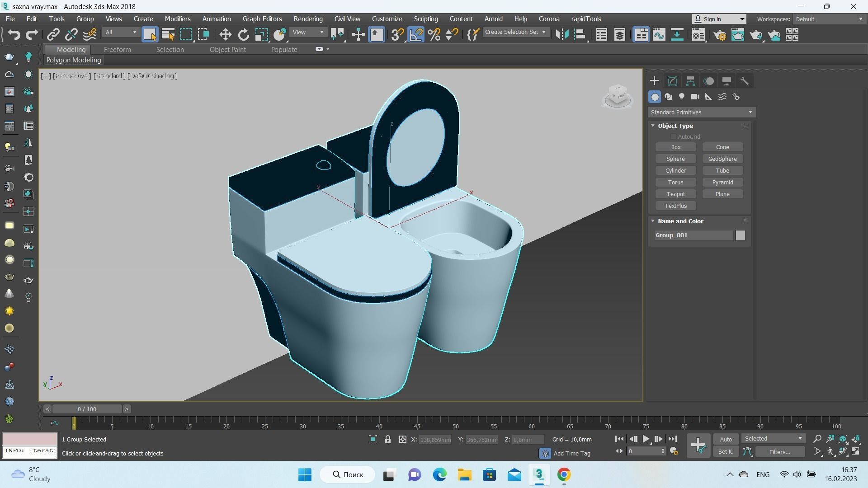Toggle 3D Snaps button
Image resolution: width=868 pixels, height=488 pixels.
[x=397, y=35]
